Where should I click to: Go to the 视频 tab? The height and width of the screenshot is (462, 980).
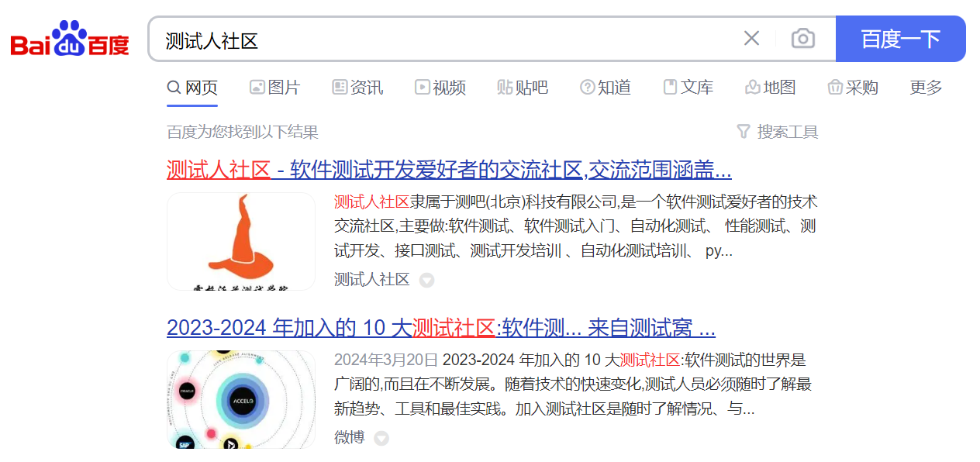coord(440,88)
